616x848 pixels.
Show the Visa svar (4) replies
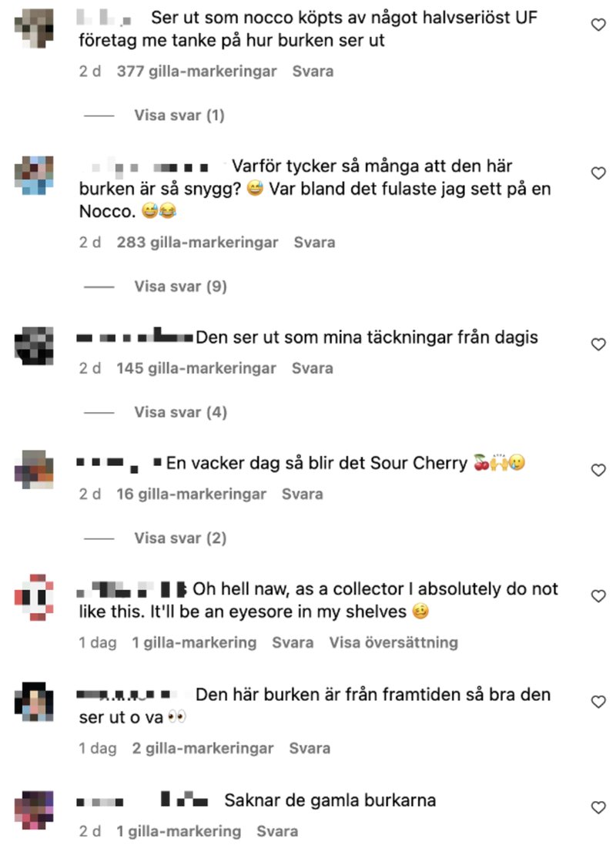click(181, 412)
